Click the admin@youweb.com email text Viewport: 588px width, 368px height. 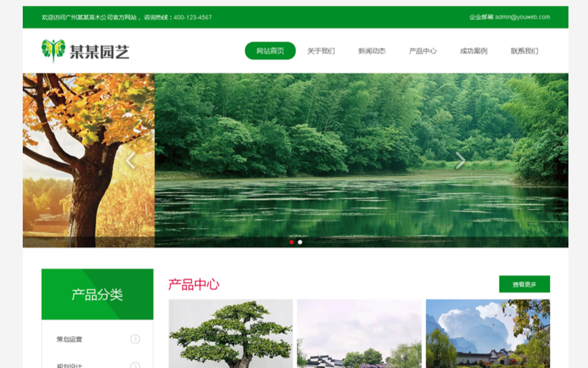click(523, 17)
